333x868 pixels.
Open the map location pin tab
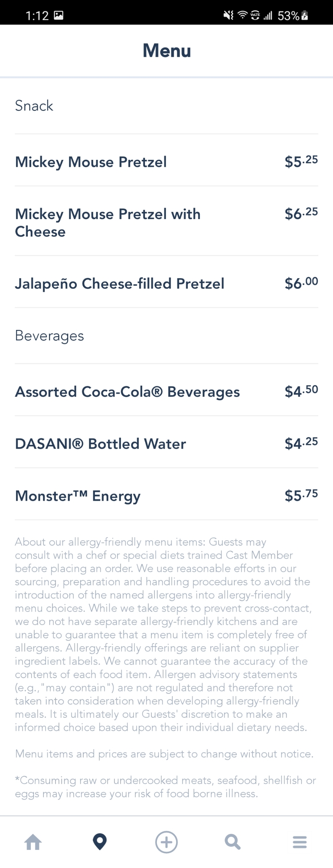100,842
